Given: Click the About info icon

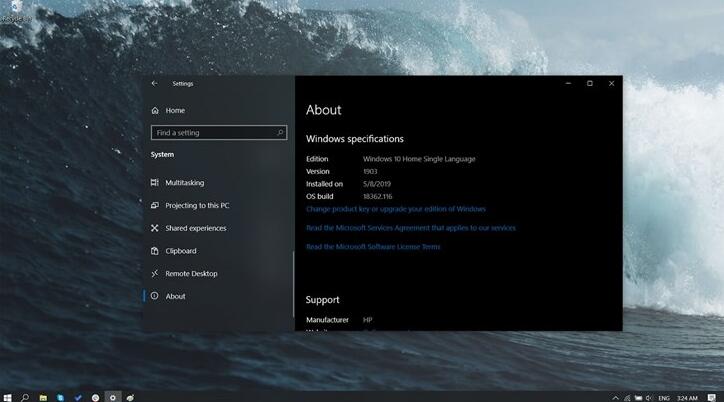Looking at the screenshot, I should [155, 296].
